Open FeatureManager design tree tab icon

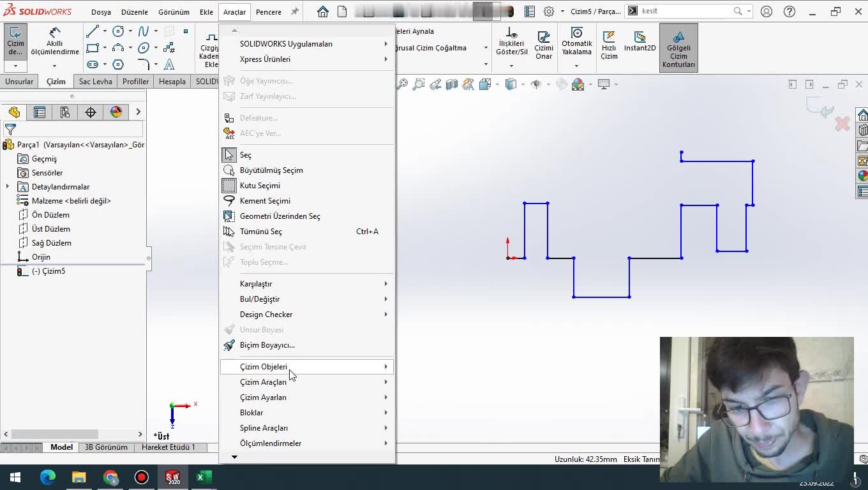tap(14, 112)
